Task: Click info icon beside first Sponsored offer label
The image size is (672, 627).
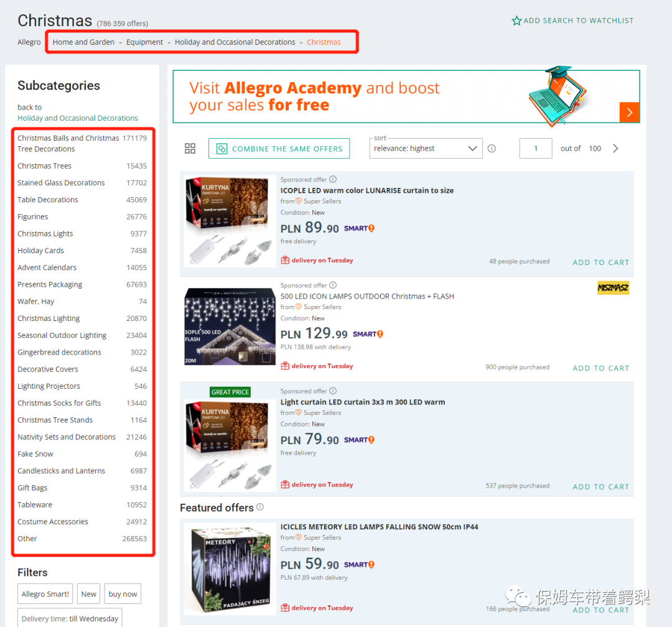Action: pyautogui.click(x=333, y=180)
